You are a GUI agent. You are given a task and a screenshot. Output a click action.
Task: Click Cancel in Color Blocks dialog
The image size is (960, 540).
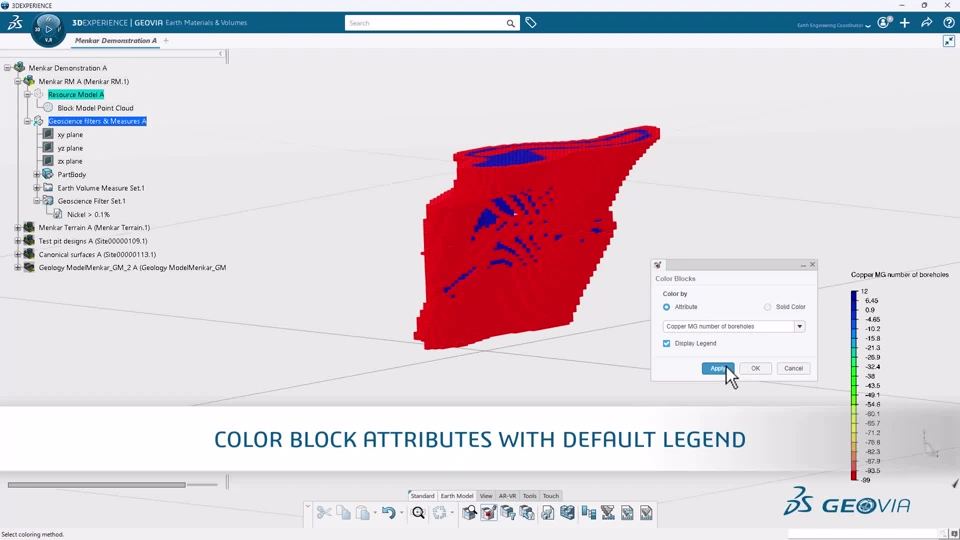pyautogui.click(x=793, y=369)
